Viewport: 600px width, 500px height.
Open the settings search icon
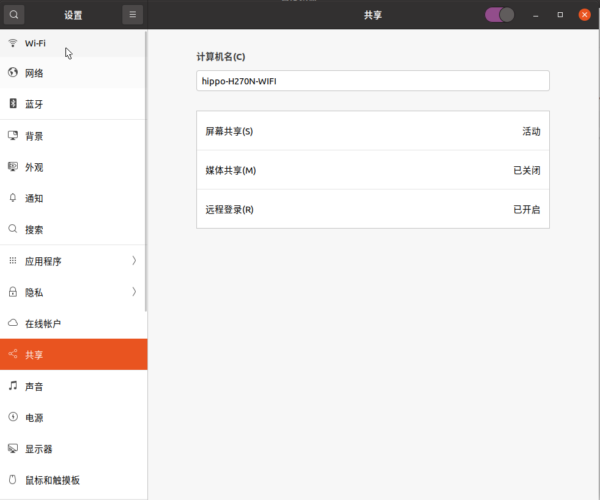click(14, 15)
